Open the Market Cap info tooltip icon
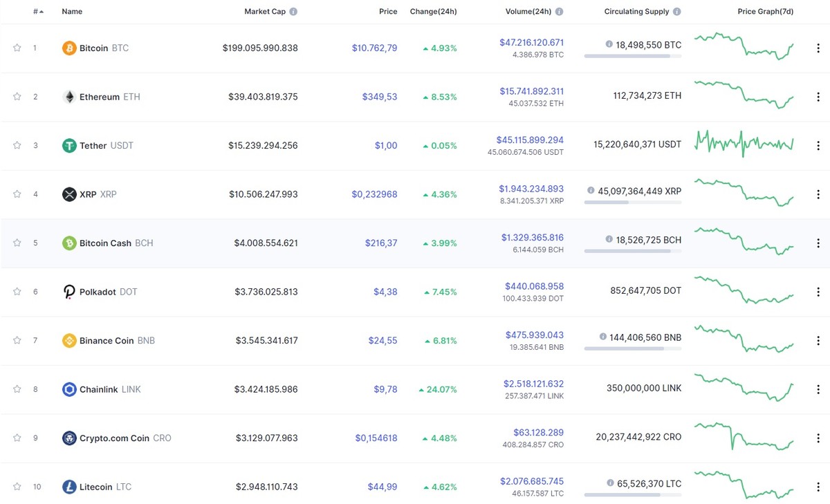 coord(294,10)
